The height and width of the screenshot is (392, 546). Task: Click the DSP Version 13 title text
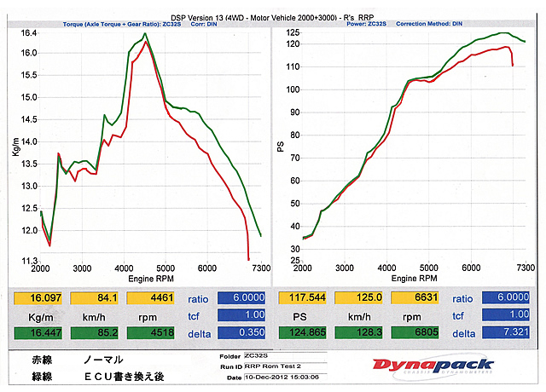pos(272,17)
